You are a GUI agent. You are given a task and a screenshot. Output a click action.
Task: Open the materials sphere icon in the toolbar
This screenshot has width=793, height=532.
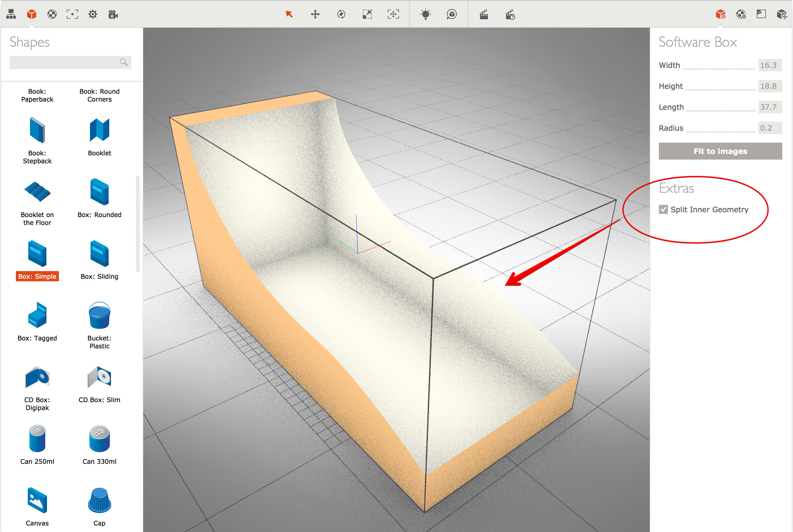52,14
